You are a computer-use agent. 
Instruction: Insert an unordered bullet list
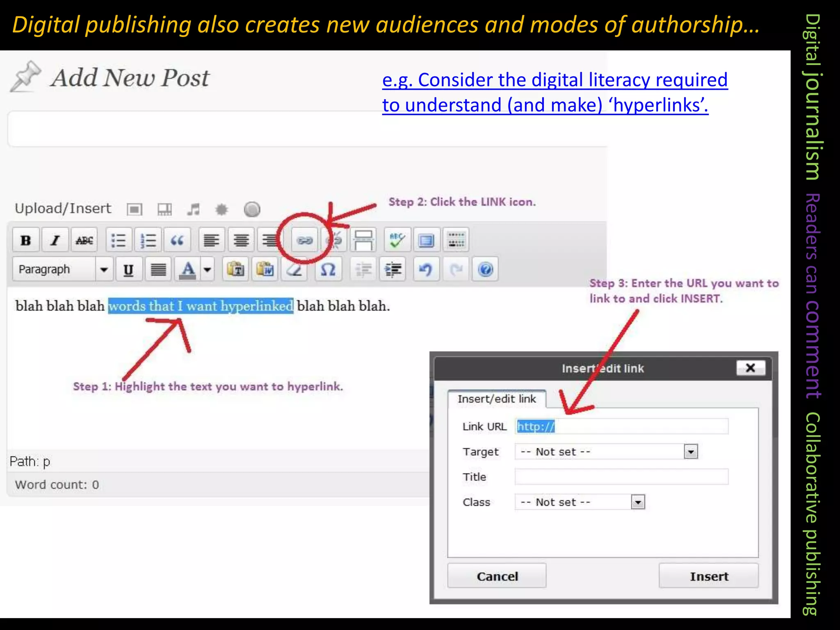tap(119, 240)
